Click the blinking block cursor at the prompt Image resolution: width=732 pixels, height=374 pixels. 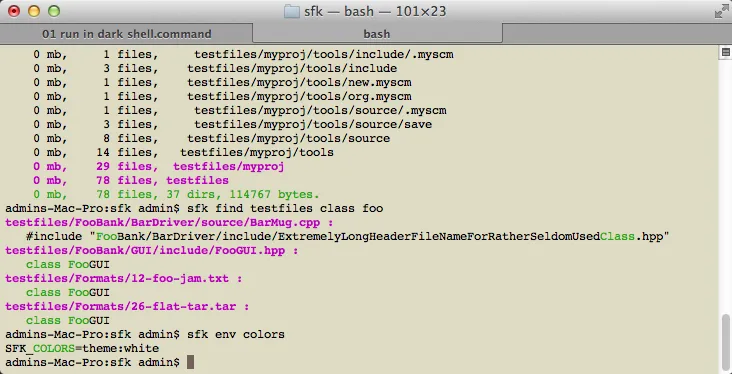click(190, 362)
